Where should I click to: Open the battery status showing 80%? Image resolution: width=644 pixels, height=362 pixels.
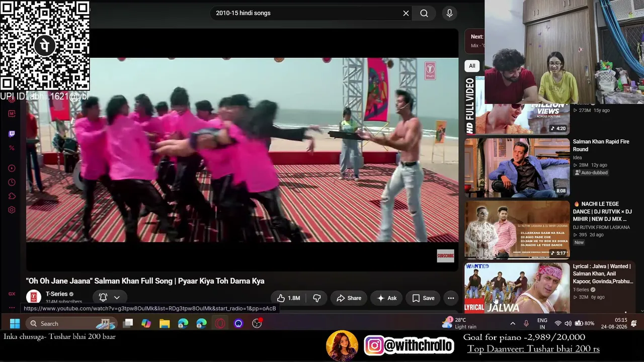tap(585, 324)
